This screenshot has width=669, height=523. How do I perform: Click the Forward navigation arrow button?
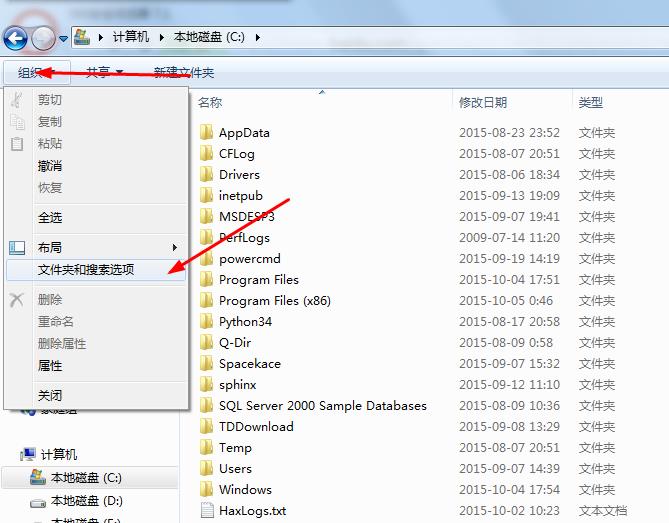click(44, 38)
